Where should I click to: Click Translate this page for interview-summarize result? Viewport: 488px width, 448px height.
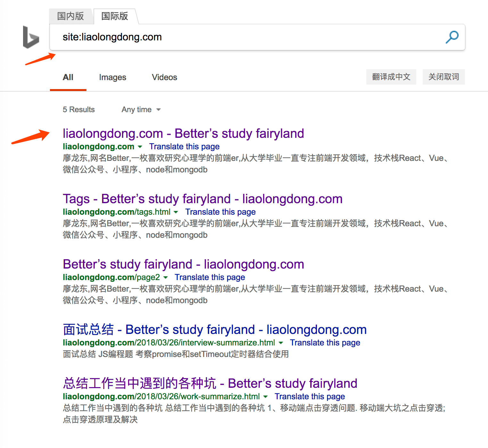325,343
